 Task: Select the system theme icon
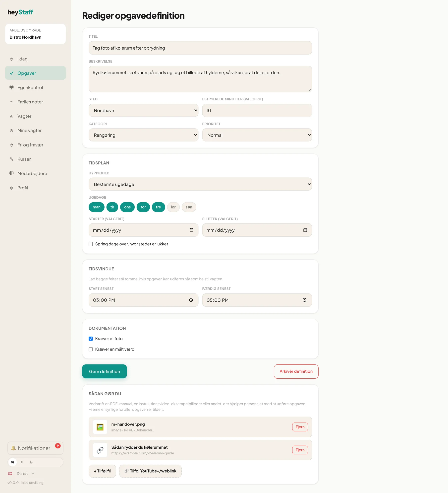(x=13, y=462)
